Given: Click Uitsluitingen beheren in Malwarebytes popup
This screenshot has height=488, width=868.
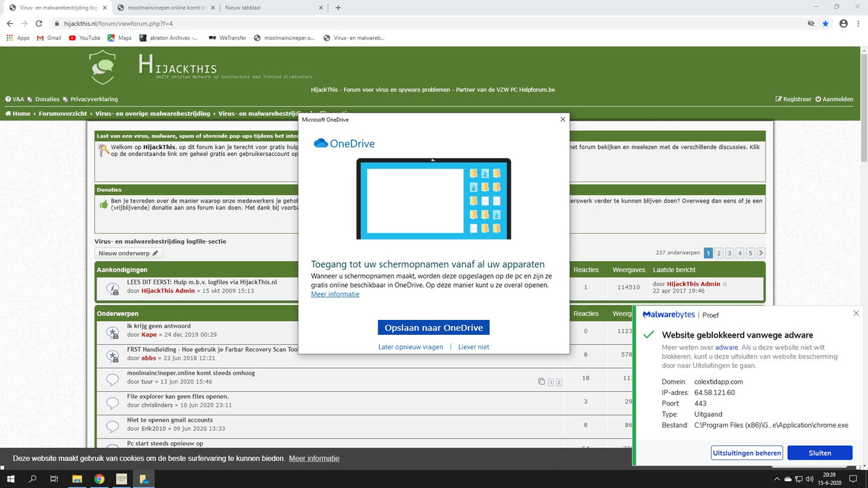Looking at the screenshot, I should pyautogui.click(x=747, y=453).
